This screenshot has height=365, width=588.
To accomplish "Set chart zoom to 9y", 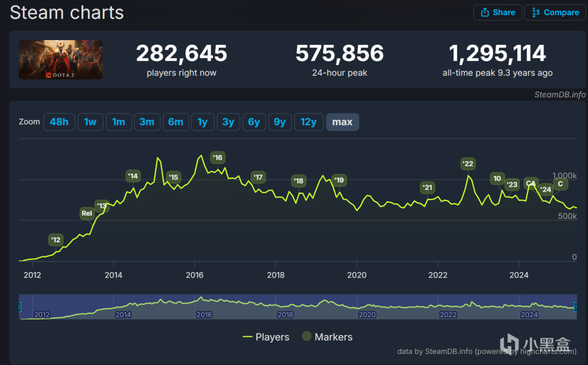I will (x=280, y=122).
